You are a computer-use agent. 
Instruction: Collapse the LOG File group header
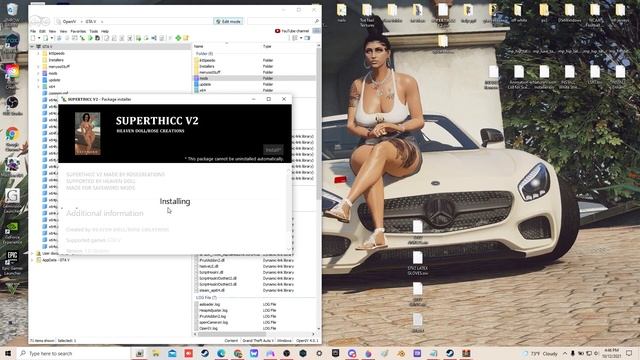tap(206, 298)
